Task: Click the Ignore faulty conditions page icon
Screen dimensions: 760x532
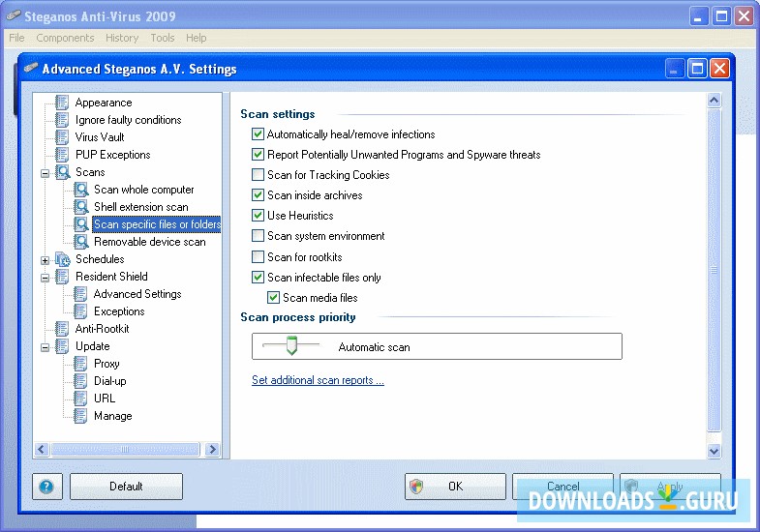Action: [62, 120]
